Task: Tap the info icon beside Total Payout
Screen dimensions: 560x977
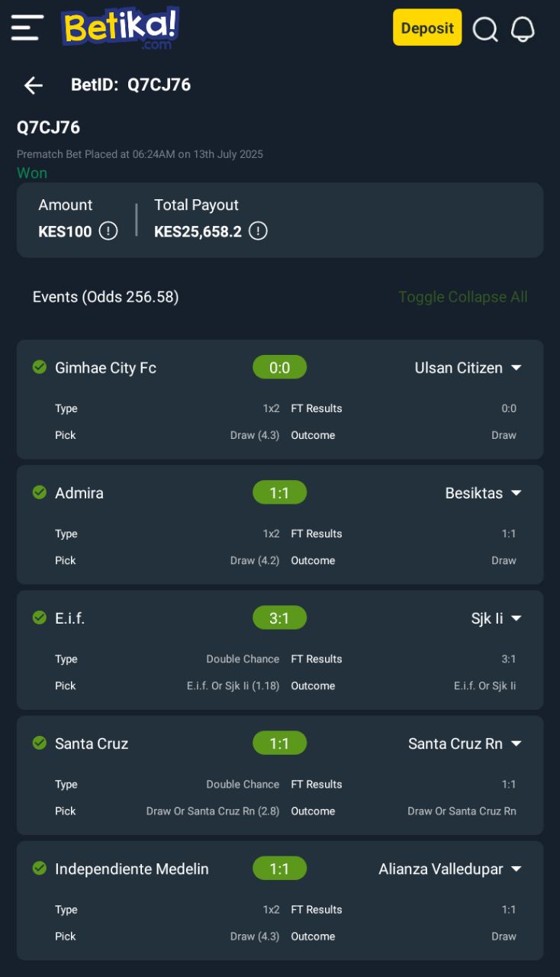Action: (x=258, y=231)
